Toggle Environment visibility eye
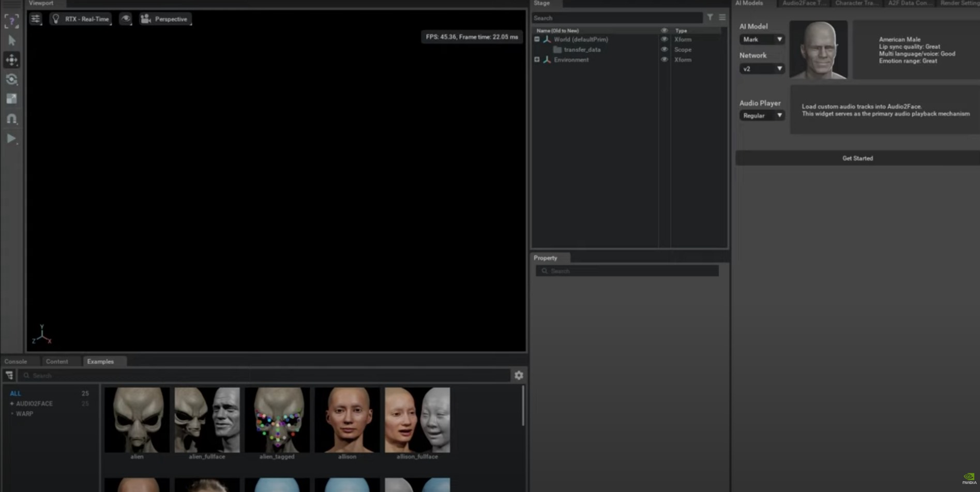Screen dimensions: 980x492 click(x=664, y=59)
